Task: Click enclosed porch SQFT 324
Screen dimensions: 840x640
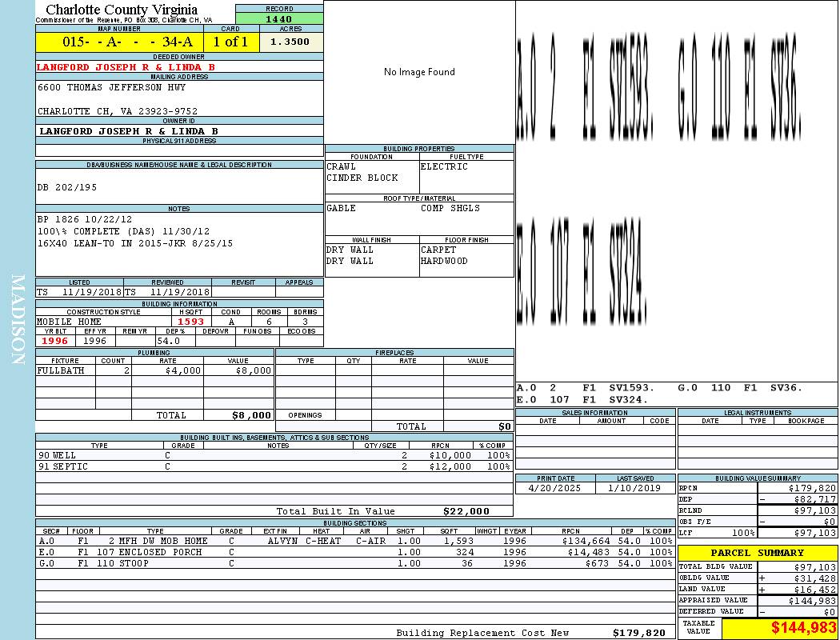Action: (465, 552)
